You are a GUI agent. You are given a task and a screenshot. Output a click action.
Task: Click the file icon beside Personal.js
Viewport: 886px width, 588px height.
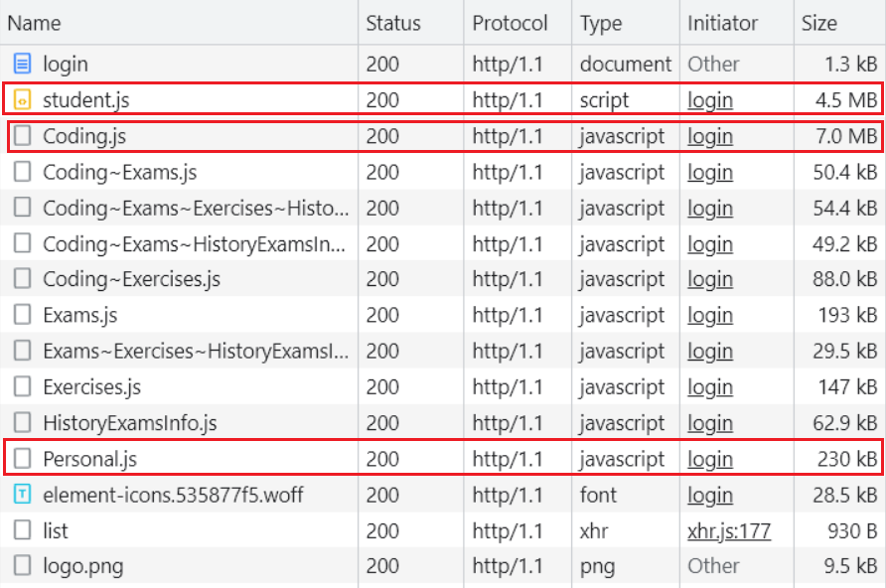click(22, 459)
